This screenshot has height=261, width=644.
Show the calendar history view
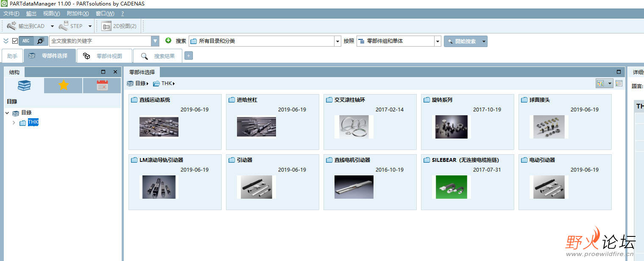(102, 85)
